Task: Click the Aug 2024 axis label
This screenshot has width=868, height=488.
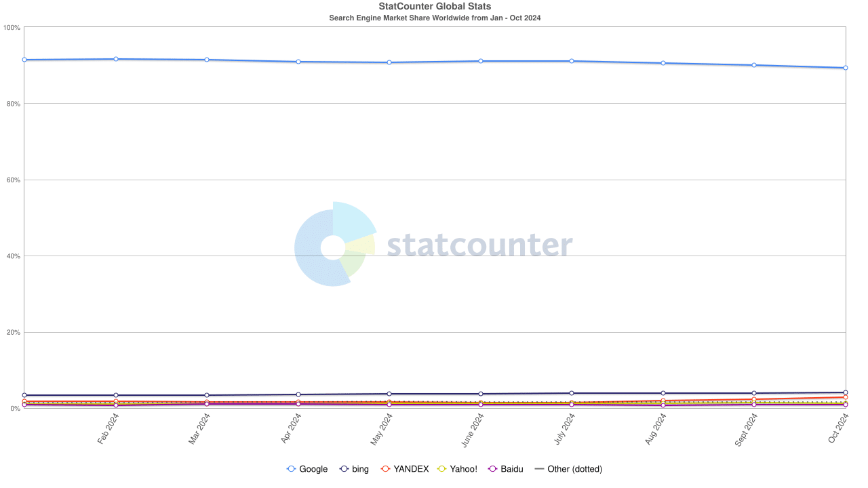Action: coord(656,430)
